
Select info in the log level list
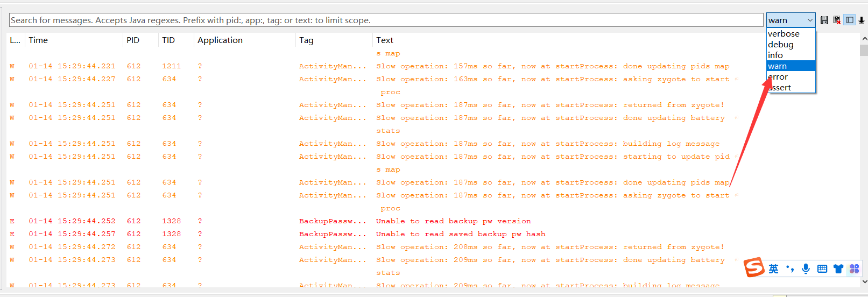point(791,55)
